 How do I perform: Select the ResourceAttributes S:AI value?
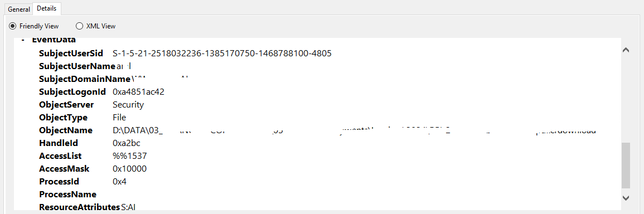point(128,207)
